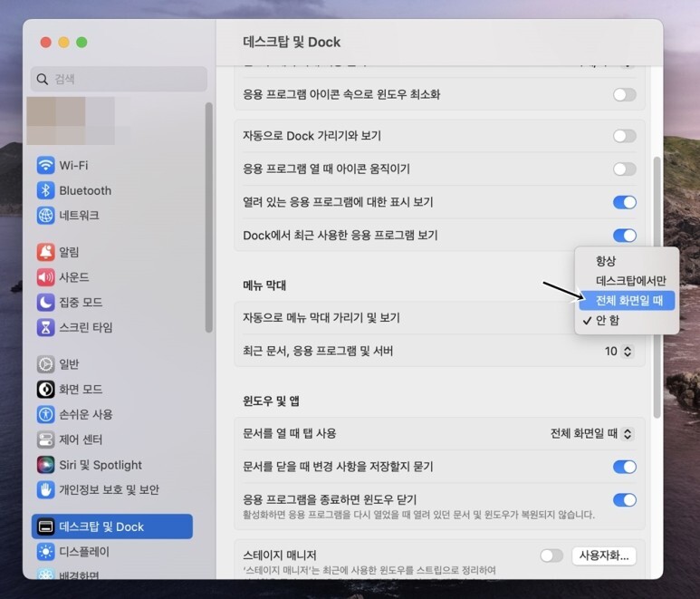Viewport: 700px width, 599px height.
Task: Open the 스크린 타임 hourglass icon
Action: pos(45,327)
